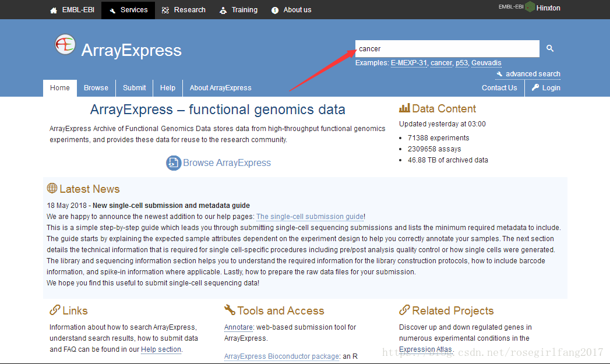Select Training in the top menu
This screenshot has height=364, width=610.
click(239, 10)
